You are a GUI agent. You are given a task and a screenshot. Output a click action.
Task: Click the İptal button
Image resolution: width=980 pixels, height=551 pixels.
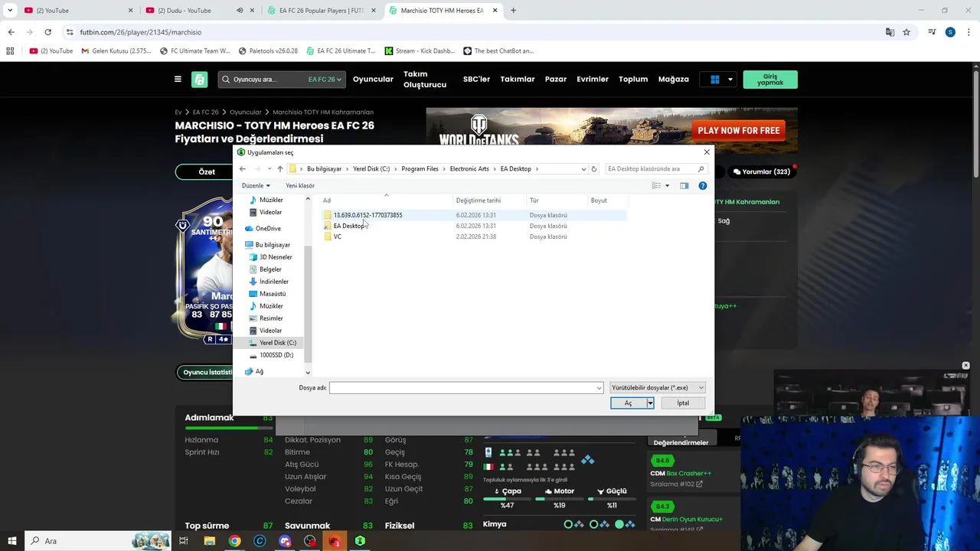(x=683, y=403)
